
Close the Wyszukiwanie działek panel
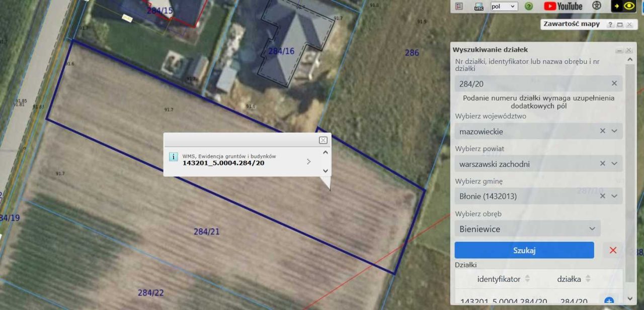(629, 50)
